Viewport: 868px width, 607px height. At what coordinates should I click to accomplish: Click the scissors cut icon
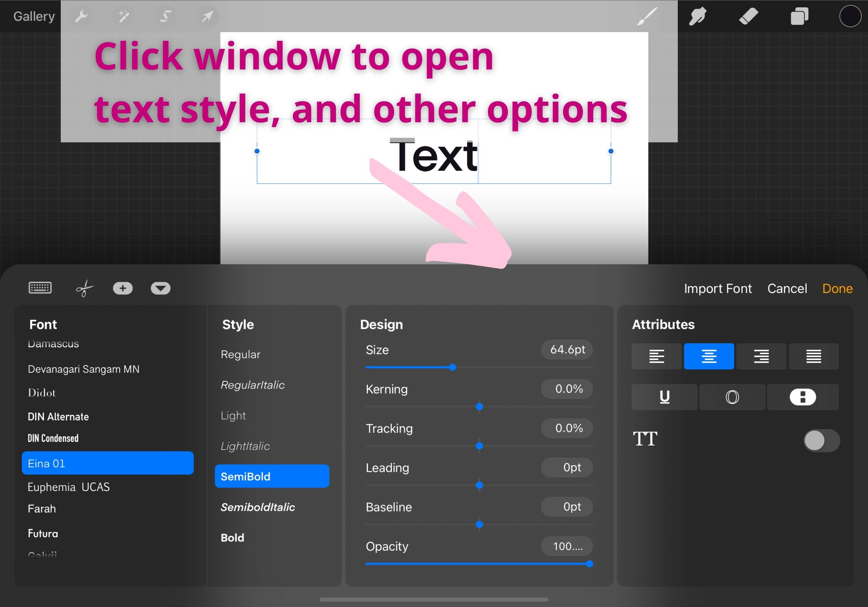[84, 288]
